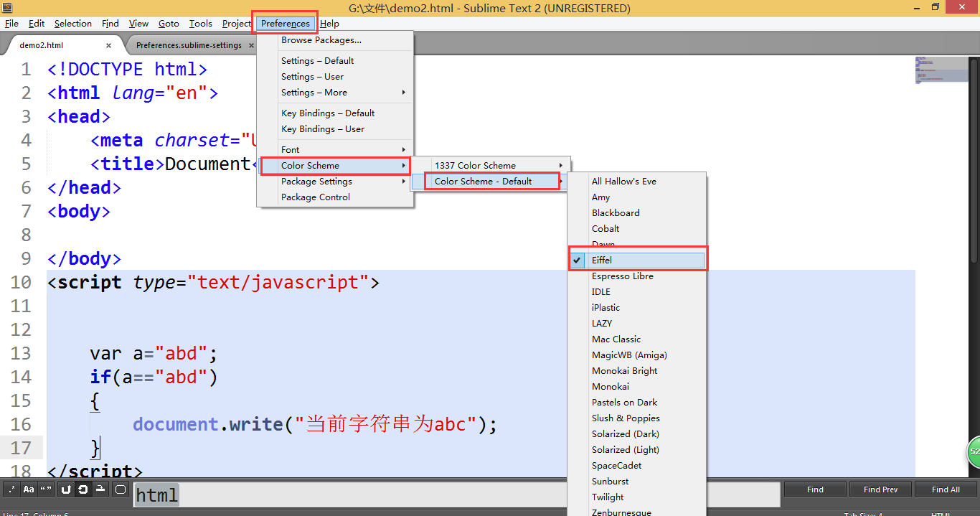Select Color Scheme - Default submenu

tap(491, 182)
